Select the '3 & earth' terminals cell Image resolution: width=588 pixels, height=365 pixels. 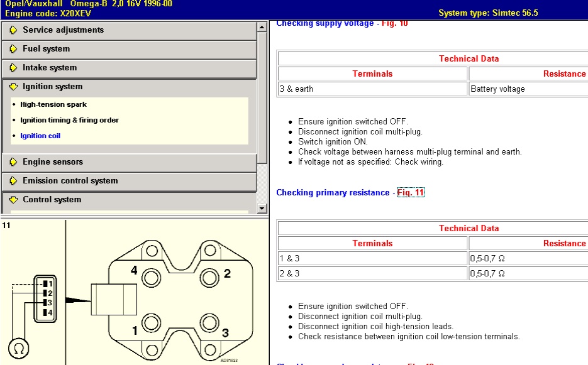372,89
